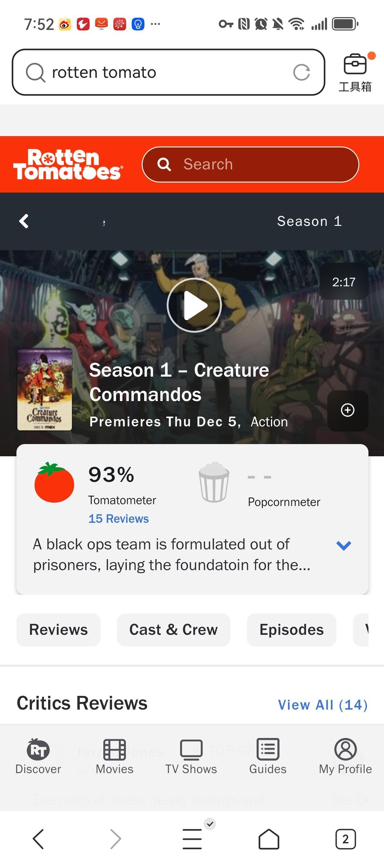This screenshot has height=868, width=384.
Task: Select the Reviews tab chip
Action: [x=59, y=630]
